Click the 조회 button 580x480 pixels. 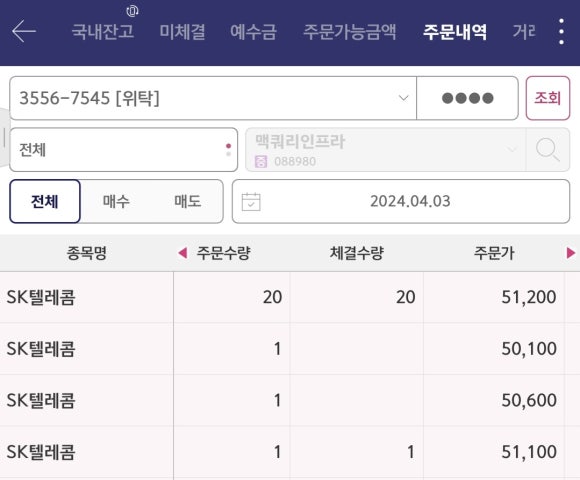click(548, 98)
